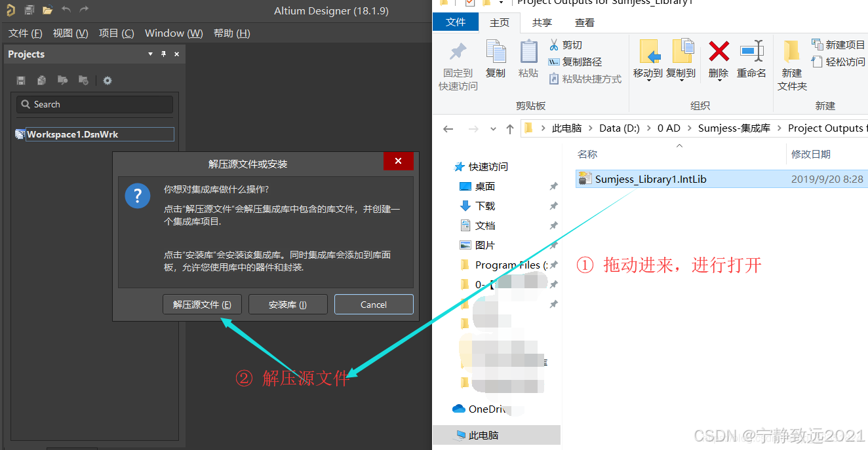The width and height of the screenshot is (868, 450).
Task: Click Data (D:) breadcrumb in address bar
Action: coord(620,128)
